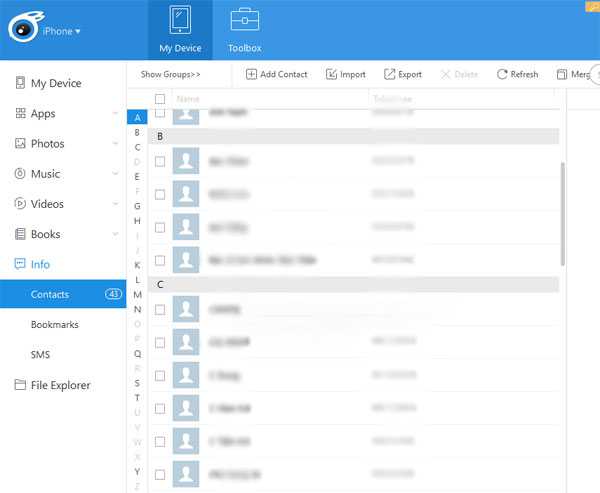Click the Info chat bubble icon
This screenshot has width=600, height=493.
coord(20,264)
